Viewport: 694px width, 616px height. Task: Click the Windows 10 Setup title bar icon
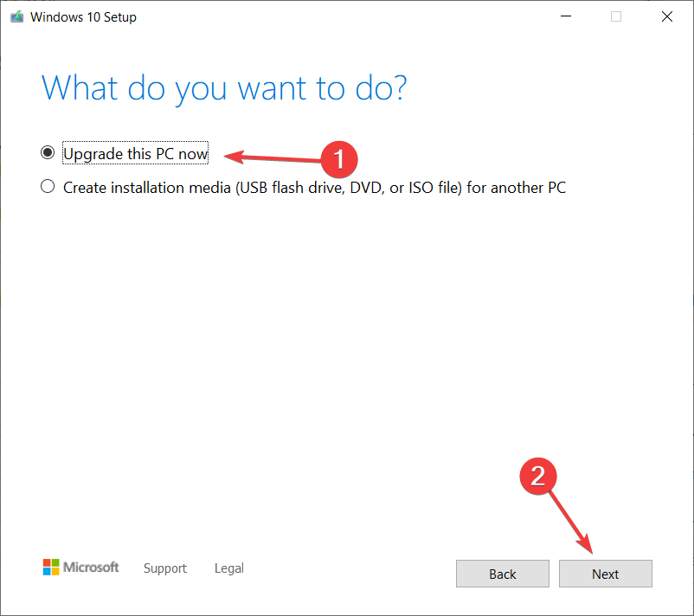[x=16, y=16]
